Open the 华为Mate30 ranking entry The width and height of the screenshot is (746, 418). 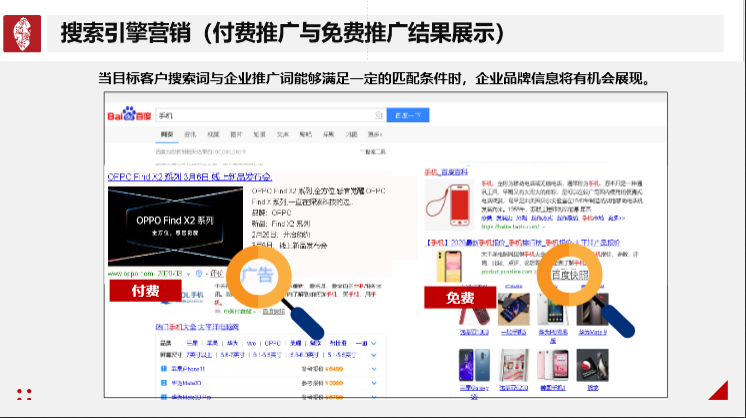coord(186,383)
